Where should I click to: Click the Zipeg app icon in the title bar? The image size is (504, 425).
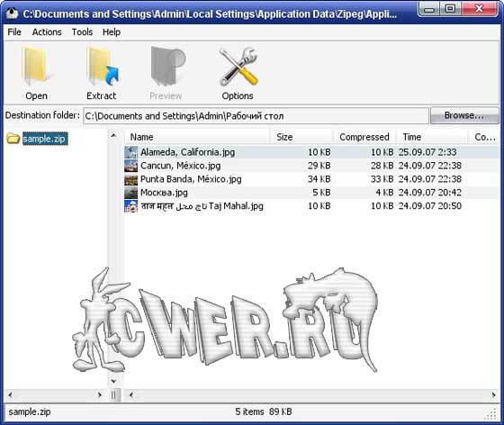pyautogui.click(x=13, y=14)
